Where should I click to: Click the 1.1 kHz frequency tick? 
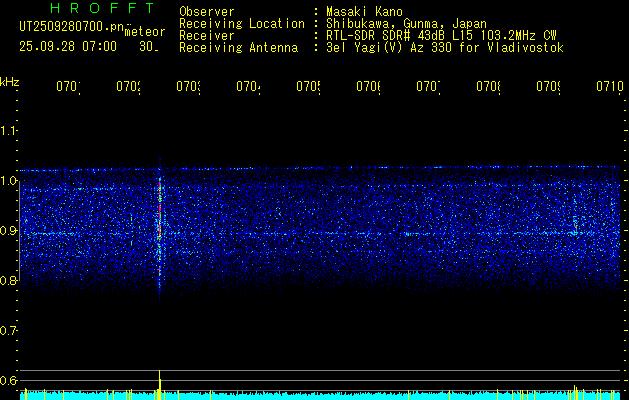(x=9, y=131)
